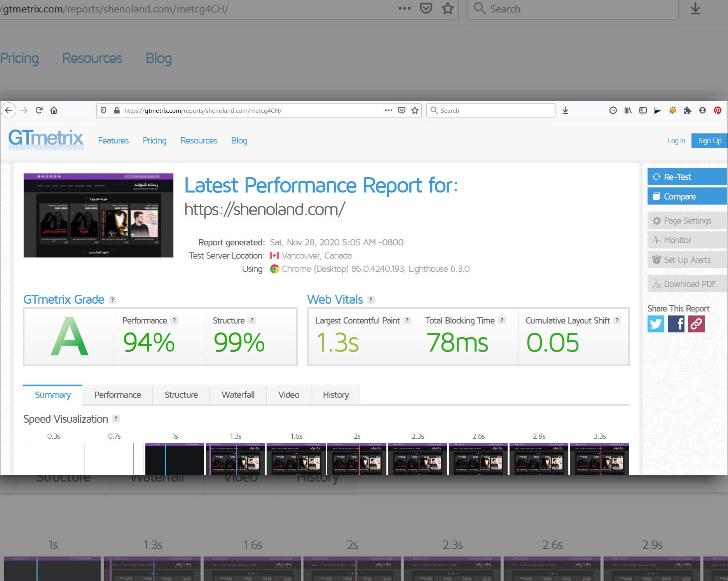Open tracking protection shield in address bar
The height and width of the screenshot is (581, 728).
(103, 110)
